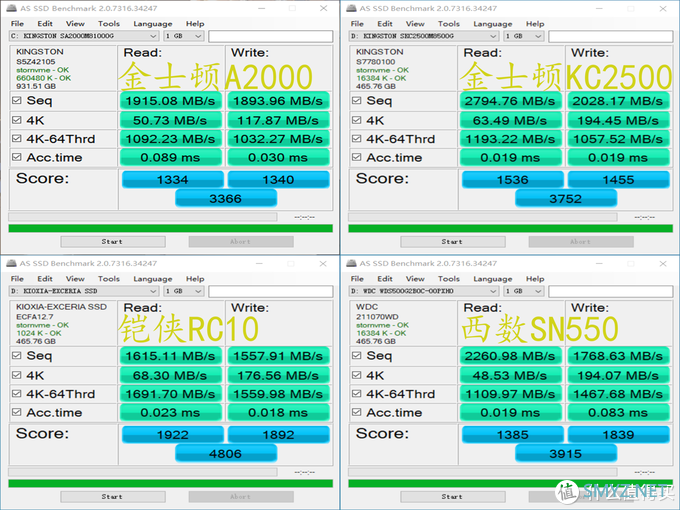Click Start button in WDC SN550 window

pos(453,497)
